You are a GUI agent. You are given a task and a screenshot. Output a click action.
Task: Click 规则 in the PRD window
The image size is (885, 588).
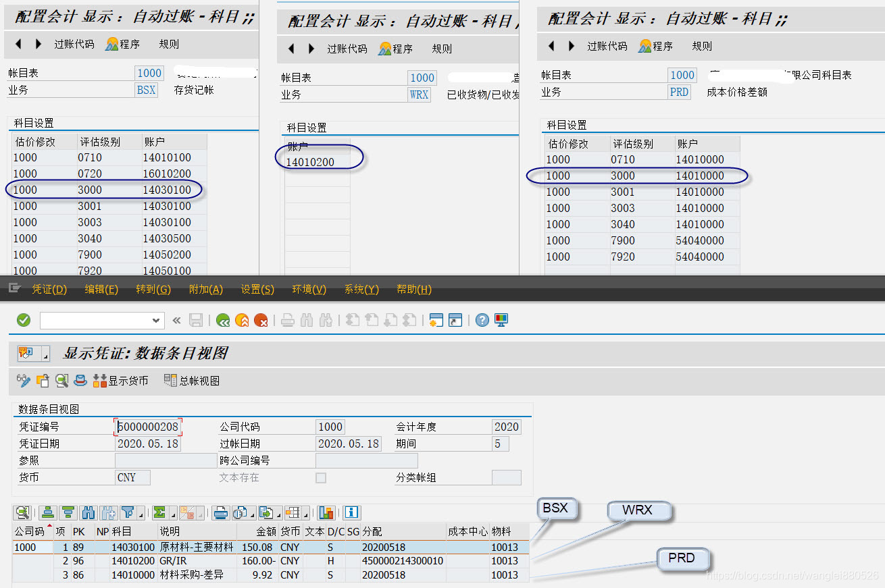click(x=702, y=46)
